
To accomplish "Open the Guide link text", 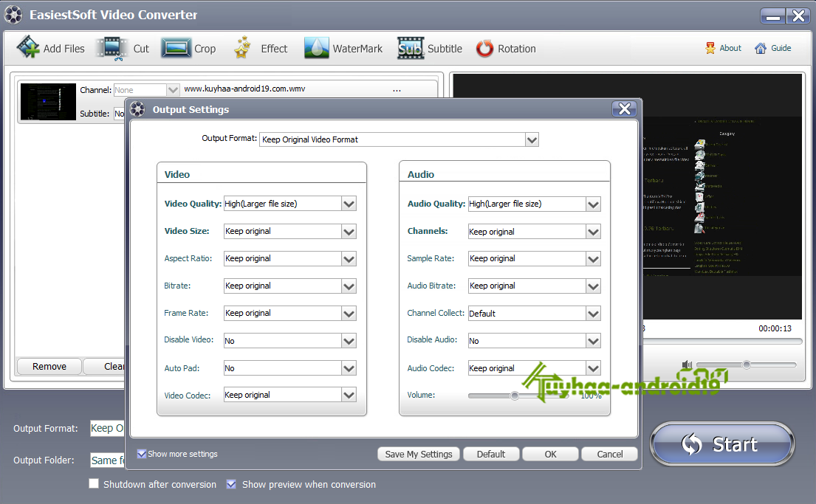I will pos(781,48).
